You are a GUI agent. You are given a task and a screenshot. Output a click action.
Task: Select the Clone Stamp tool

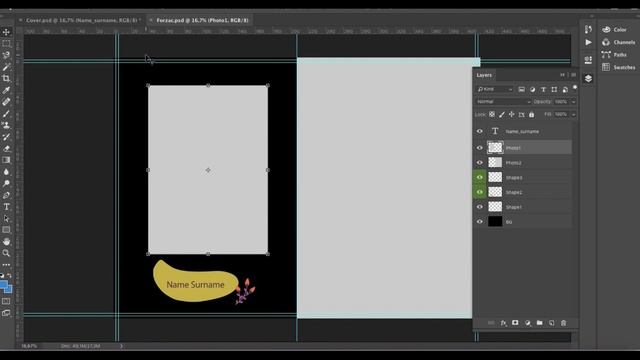point(6,125)
